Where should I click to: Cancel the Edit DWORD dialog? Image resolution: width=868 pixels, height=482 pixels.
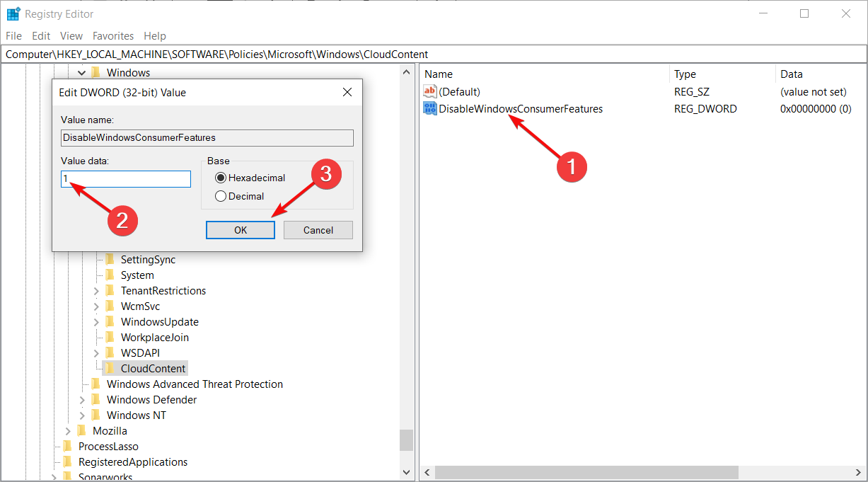click(318, 229)
